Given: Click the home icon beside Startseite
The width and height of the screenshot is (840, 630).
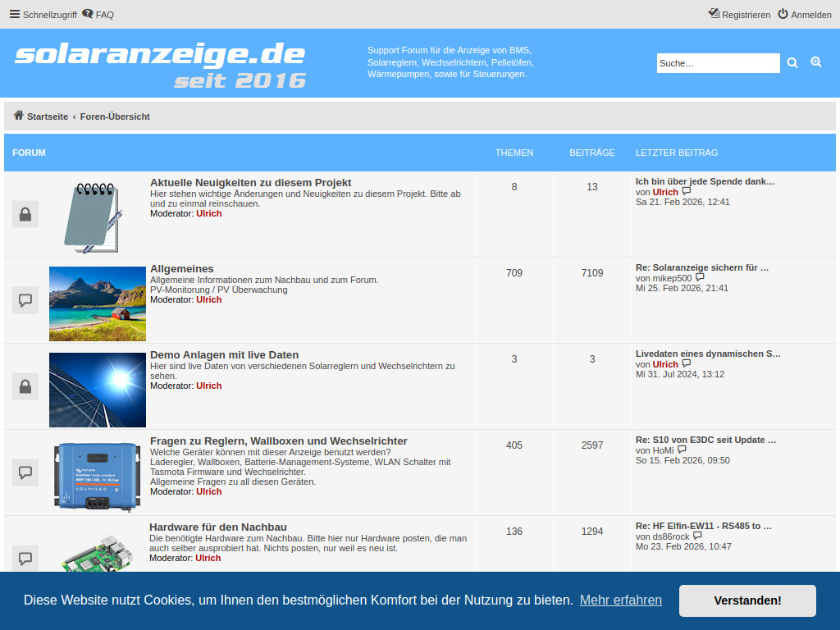Looking at the screenshot, I should click(16, 115).
